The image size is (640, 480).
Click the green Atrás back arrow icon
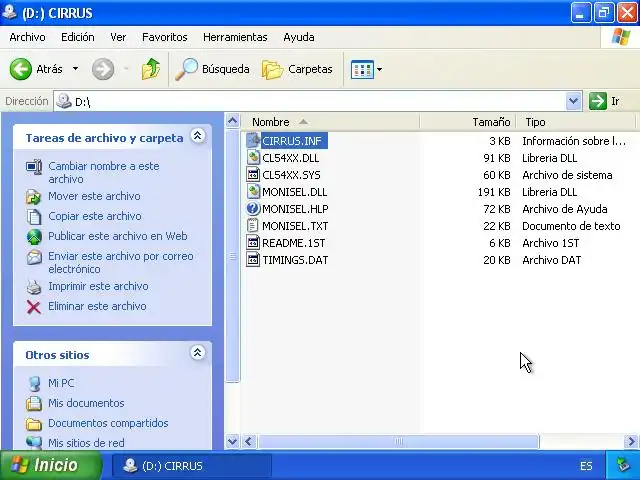pos(20,69)
